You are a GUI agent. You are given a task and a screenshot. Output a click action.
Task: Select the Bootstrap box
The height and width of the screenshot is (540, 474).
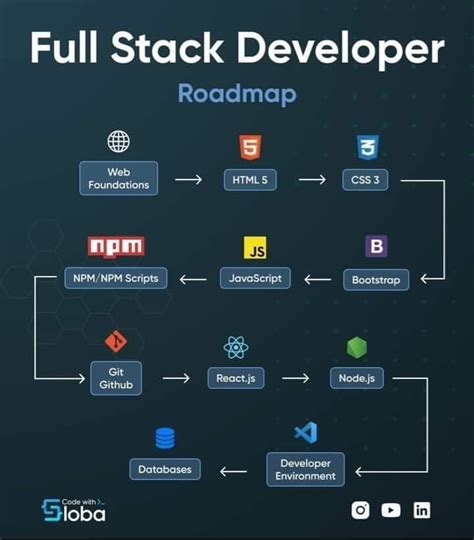coord(376,280)
